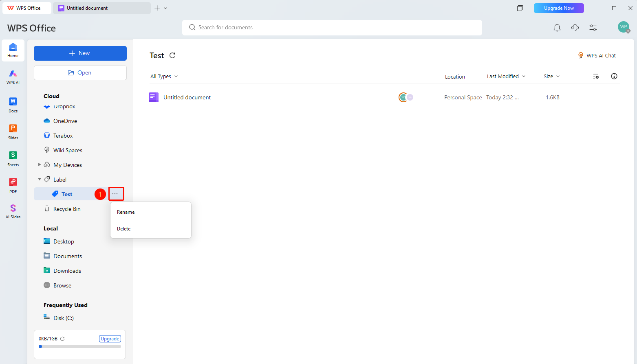
Task: Open the view settings list icon
Action: tap(596, 76)
